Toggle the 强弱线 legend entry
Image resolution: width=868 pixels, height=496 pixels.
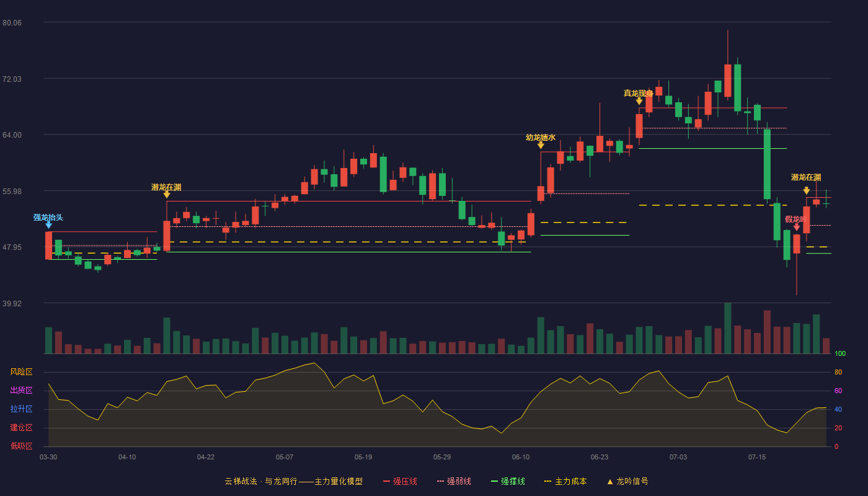454,481
